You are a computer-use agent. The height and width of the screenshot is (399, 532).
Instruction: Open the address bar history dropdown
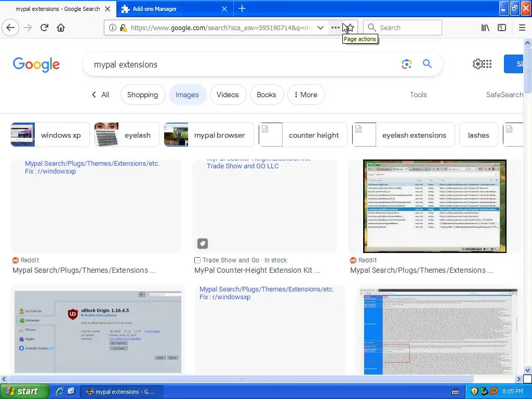(x=320, y=28)
